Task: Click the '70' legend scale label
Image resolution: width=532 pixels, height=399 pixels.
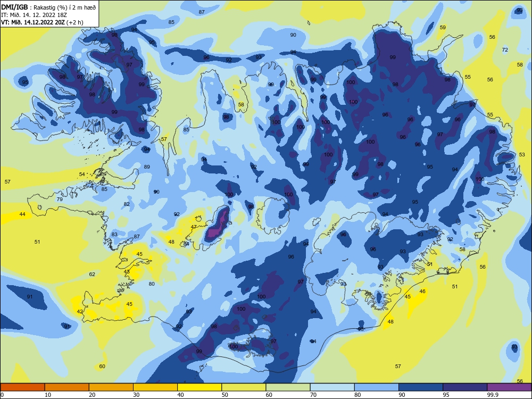Action: click(x=313, y=395)
